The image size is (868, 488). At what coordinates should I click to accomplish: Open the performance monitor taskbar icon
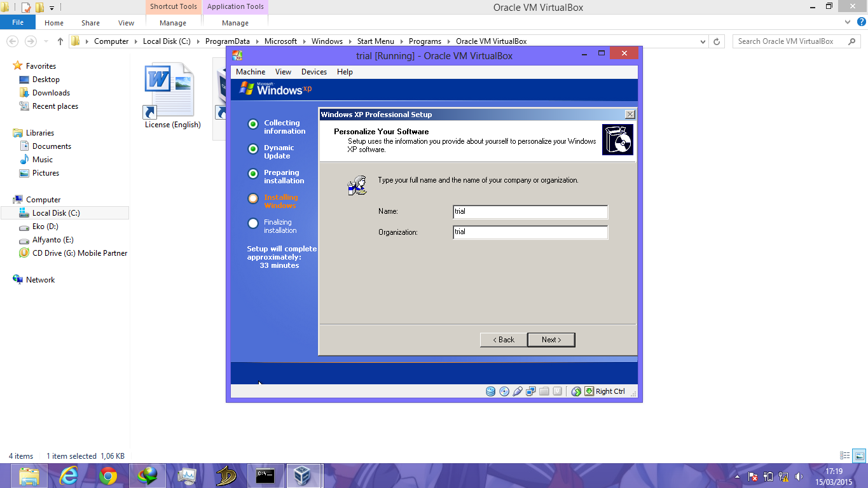point(187,476)
